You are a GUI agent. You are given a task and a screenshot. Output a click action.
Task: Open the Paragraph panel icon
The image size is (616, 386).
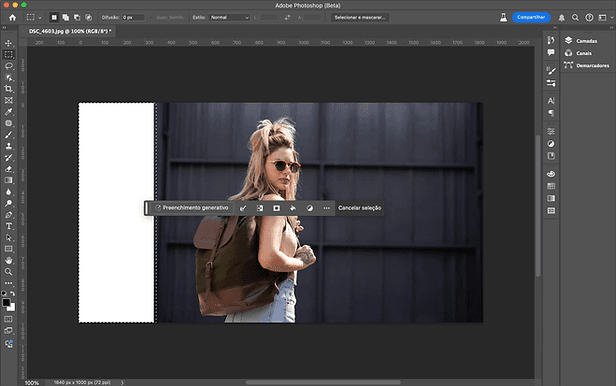[x=551, y=113]
